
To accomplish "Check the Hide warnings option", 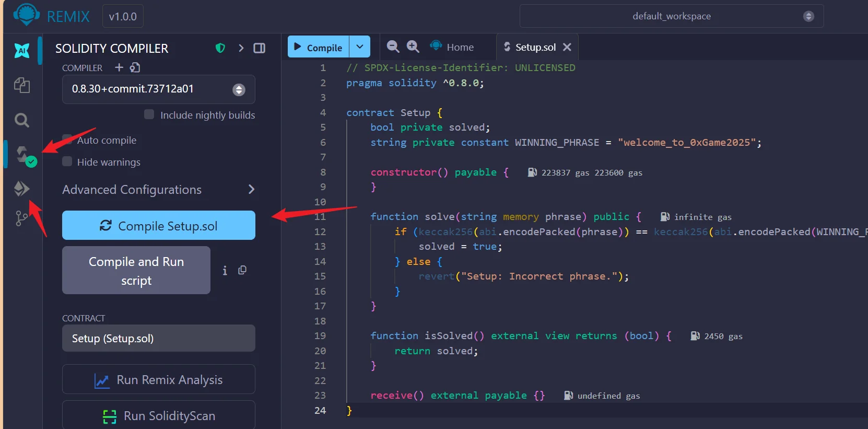I will pos(67,161).
